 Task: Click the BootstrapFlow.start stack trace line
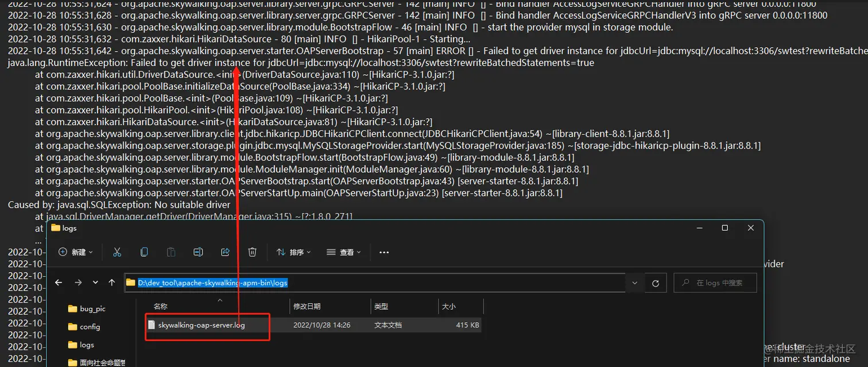tap(304, 157)
